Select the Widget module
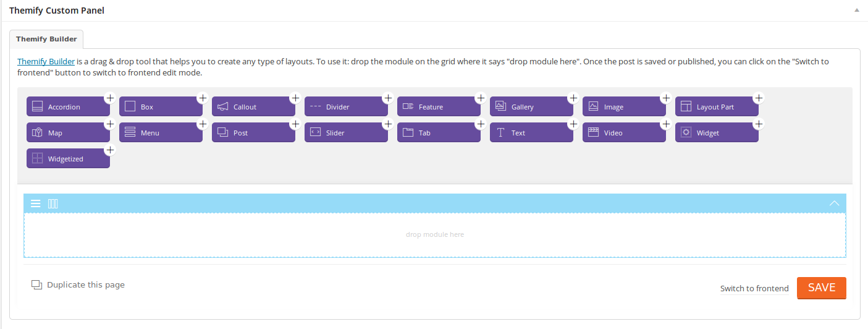The image size is (868, 329). tap(717, 132)
